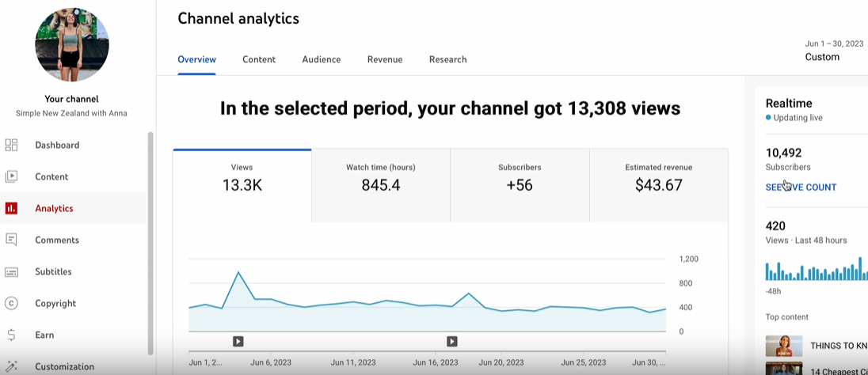Image resolution: width=868 pixels, height=375 pixels.
Task: Click the 10,492 subscribers count
Action: coord(783,153)
